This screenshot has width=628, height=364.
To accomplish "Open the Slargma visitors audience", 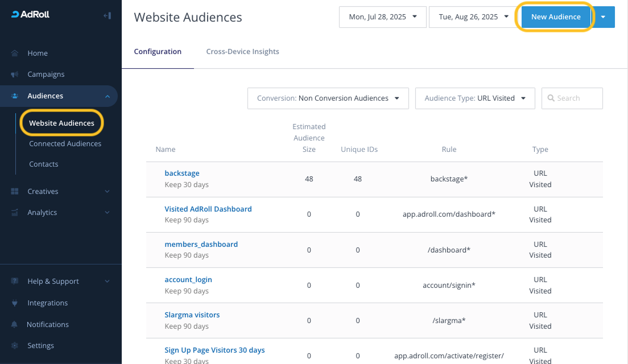I will pyautogui.click(x=192, y=315).
